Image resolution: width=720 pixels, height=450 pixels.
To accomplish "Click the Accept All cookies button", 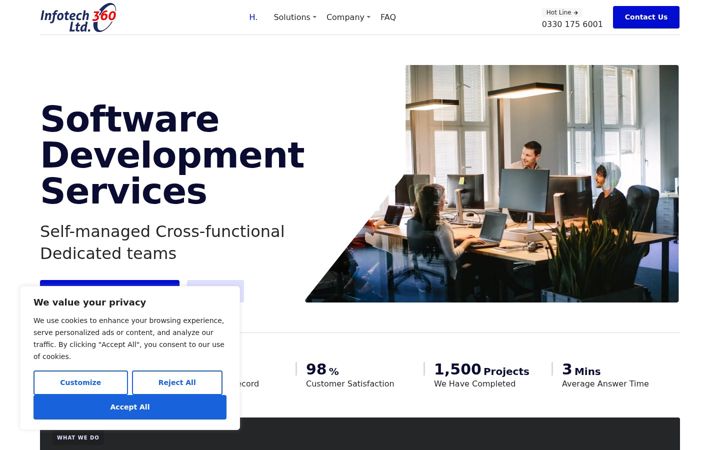I will click(129, 407).
